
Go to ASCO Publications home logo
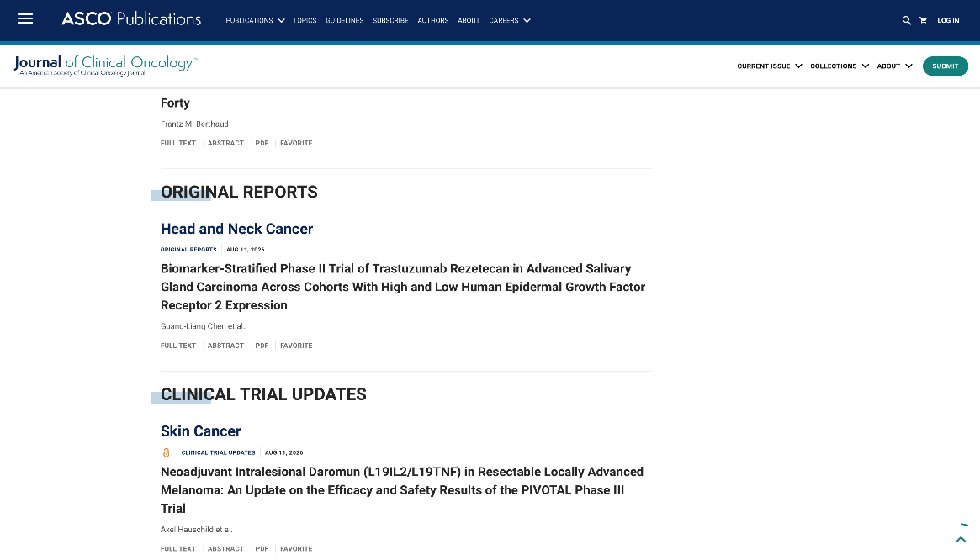131,19
